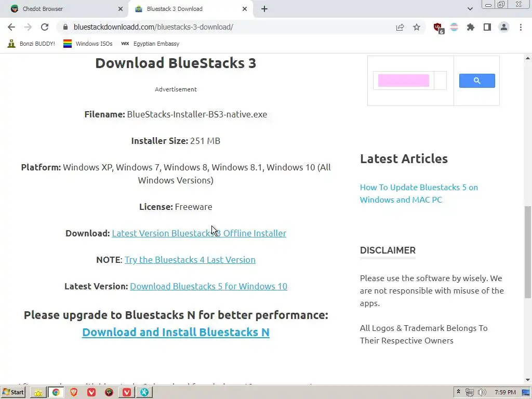Screen dimensions: 532x399
Task: Open the Windows ISOs bookmark
Action: pos(87,44)
